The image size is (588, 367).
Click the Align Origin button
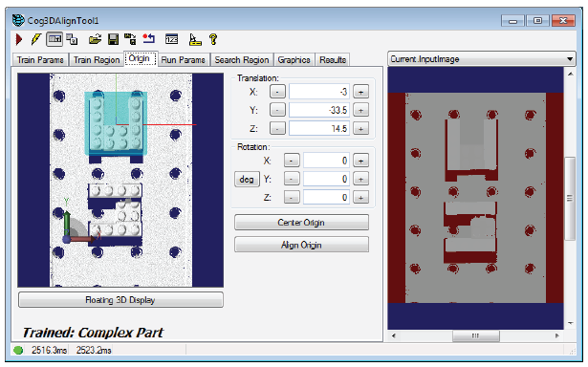(x=301, y=245)
